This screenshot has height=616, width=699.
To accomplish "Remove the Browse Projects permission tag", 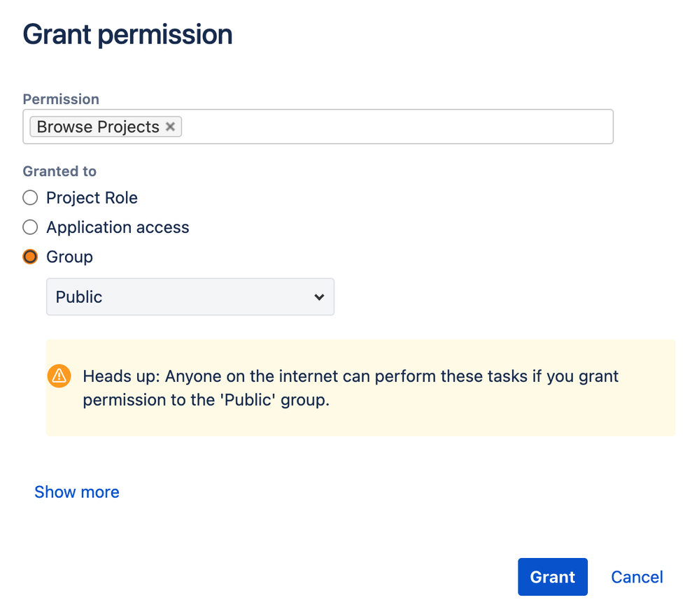I will tap(170, 127).
